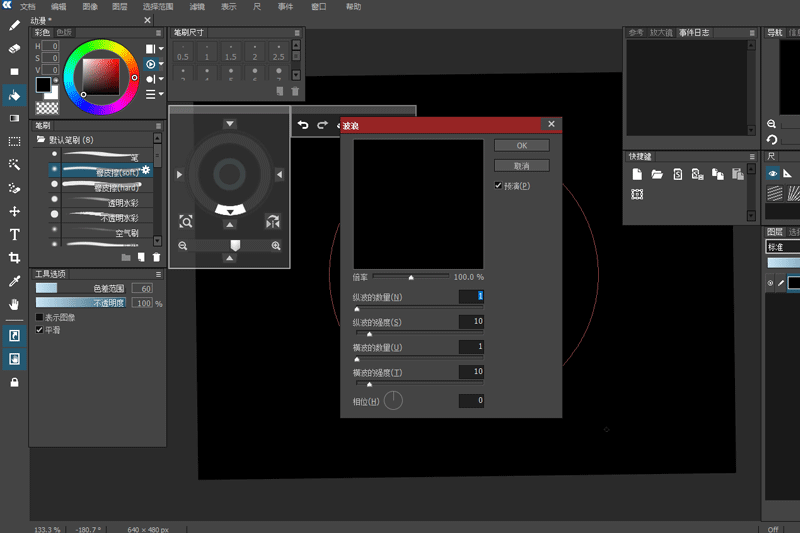Select the Eraser tool in the left toolbar
Screen dimensions: 800x533
click(x=14, y=48)
